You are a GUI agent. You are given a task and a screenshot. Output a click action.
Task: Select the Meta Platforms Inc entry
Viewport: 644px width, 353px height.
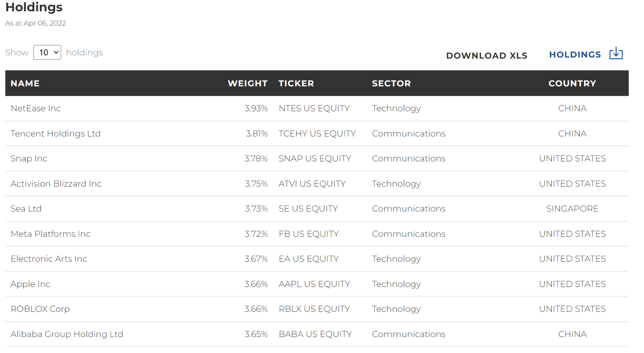coord(50,234)
